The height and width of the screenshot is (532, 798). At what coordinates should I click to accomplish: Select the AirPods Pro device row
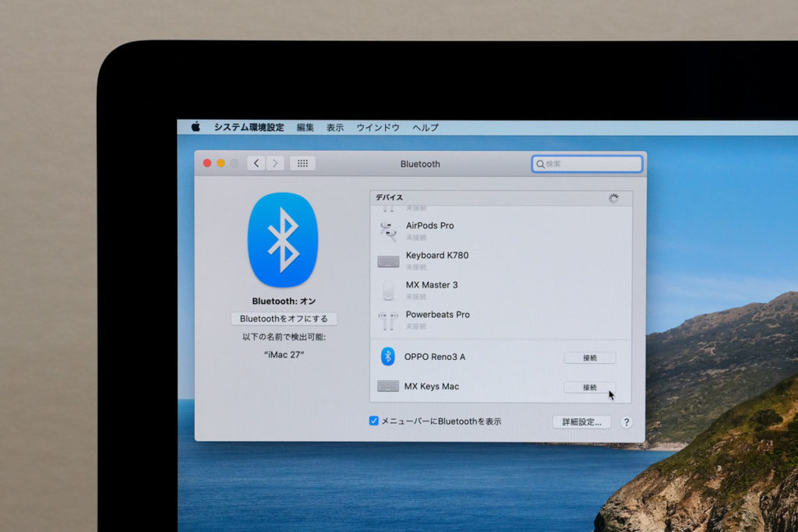click(501, 231)
